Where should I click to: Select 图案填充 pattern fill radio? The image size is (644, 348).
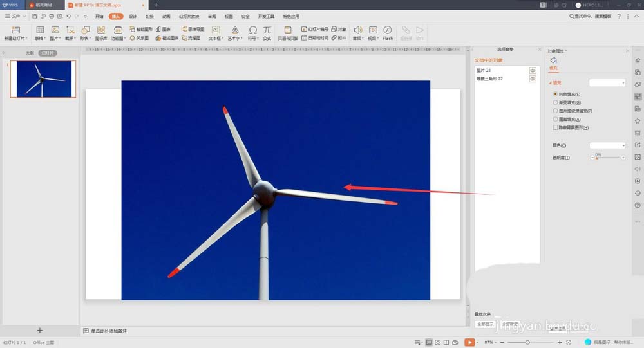click(555, 119)
